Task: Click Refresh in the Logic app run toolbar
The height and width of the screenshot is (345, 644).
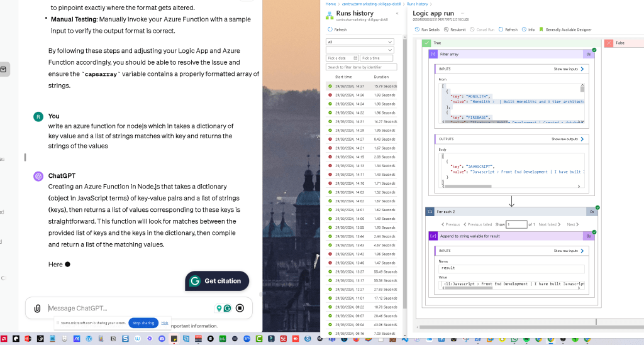Action: point(508,30)
